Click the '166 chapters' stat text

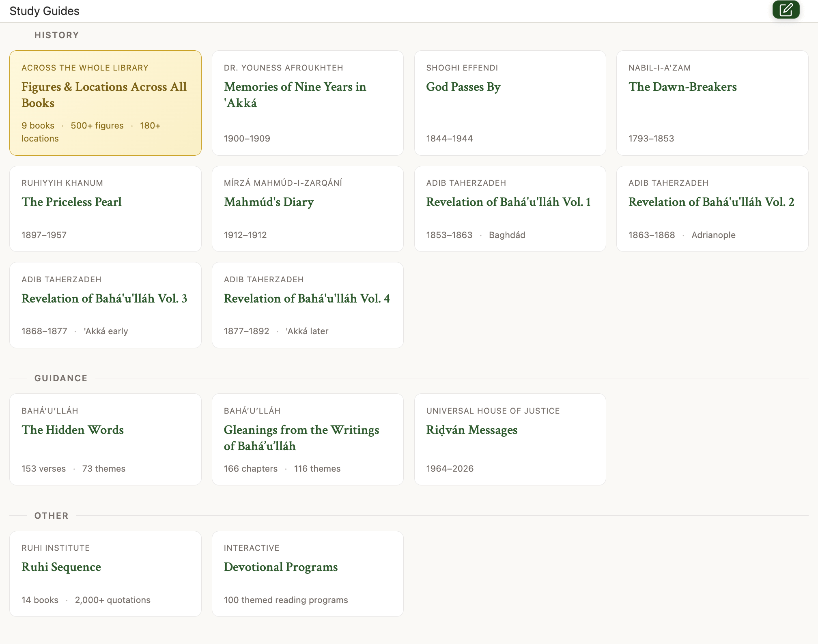[x=250, y=469]
